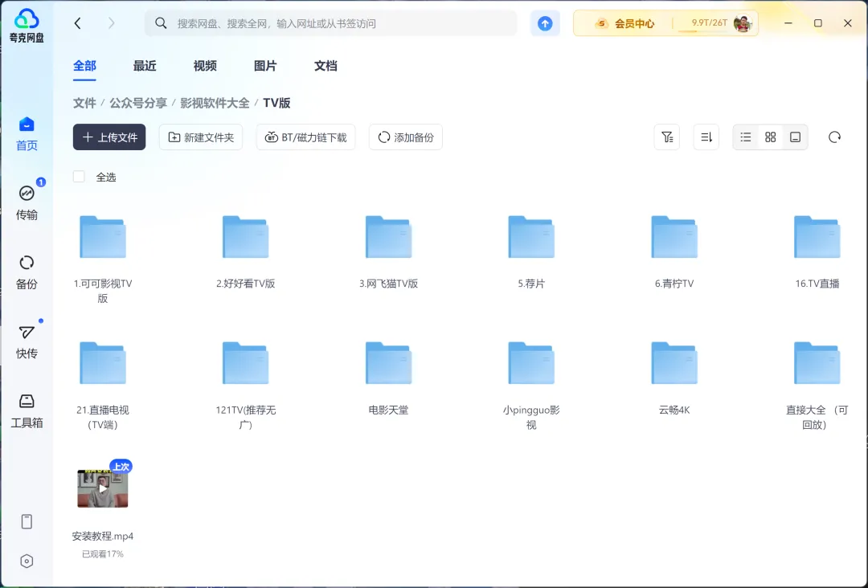The height and width of the screenshot is (588, 868).
Task: Focus the search input field
Action: [x=331, y=23]
